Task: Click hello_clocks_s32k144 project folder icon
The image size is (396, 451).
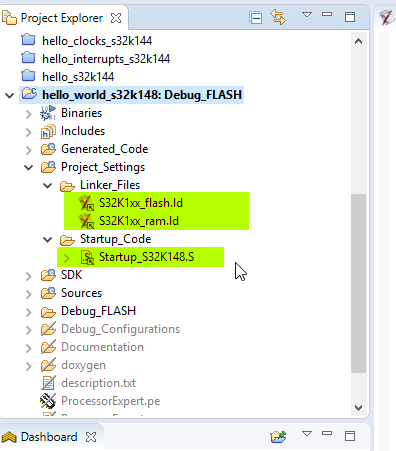Action: click(x=28, y=40)
